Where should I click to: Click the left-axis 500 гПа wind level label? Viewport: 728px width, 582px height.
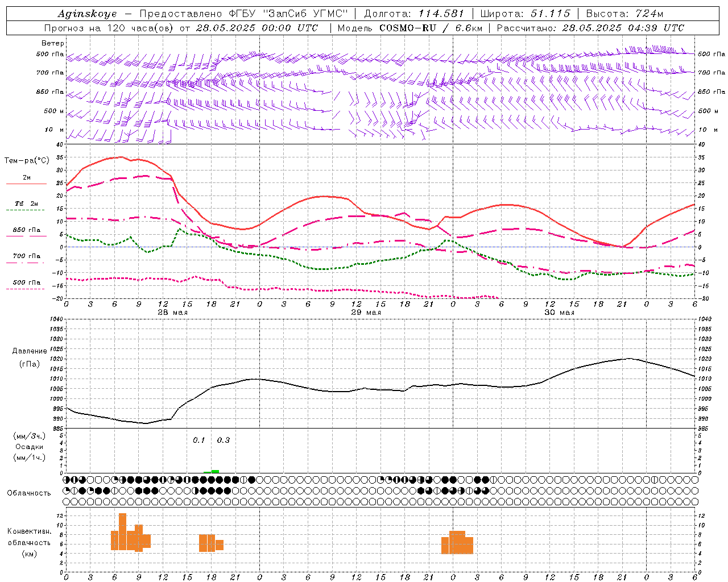50,54
